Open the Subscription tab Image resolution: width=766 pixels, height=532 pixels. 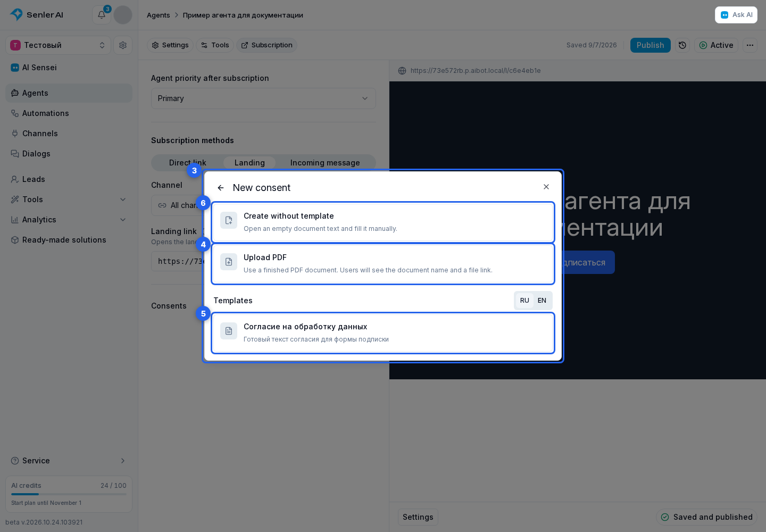[x=267, y=45]
